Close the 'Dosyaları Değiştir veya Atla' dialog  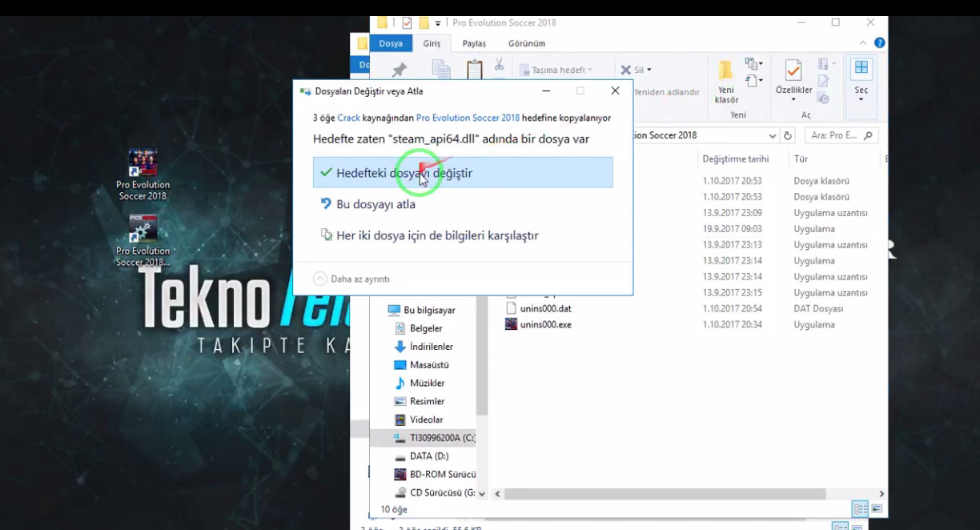615,91
